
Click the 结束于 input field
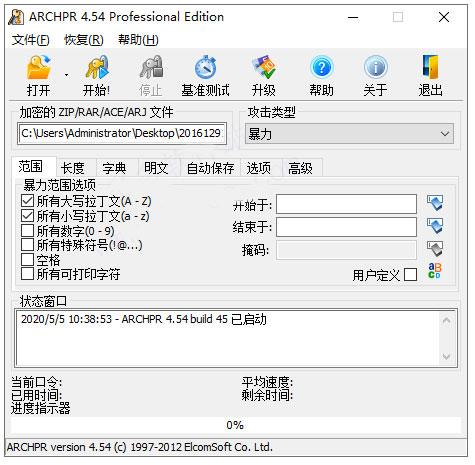pos(346,227)
